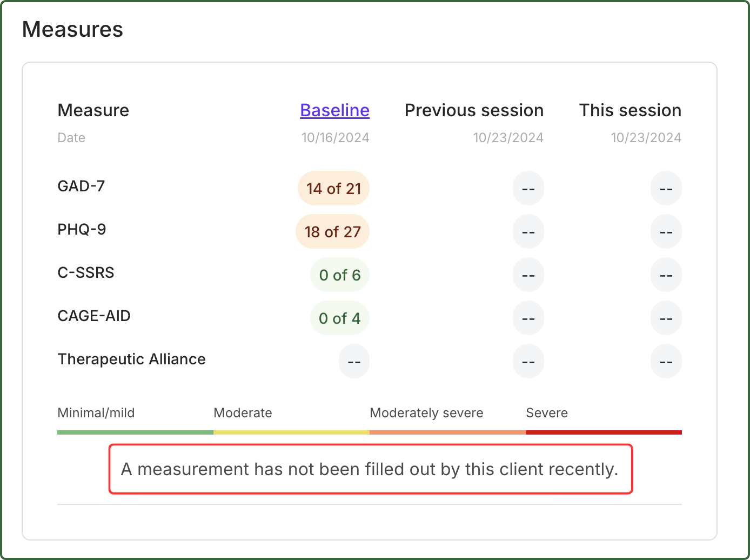Click the GAD-7 baseline score 14 of 21

[x=333, y=189]
